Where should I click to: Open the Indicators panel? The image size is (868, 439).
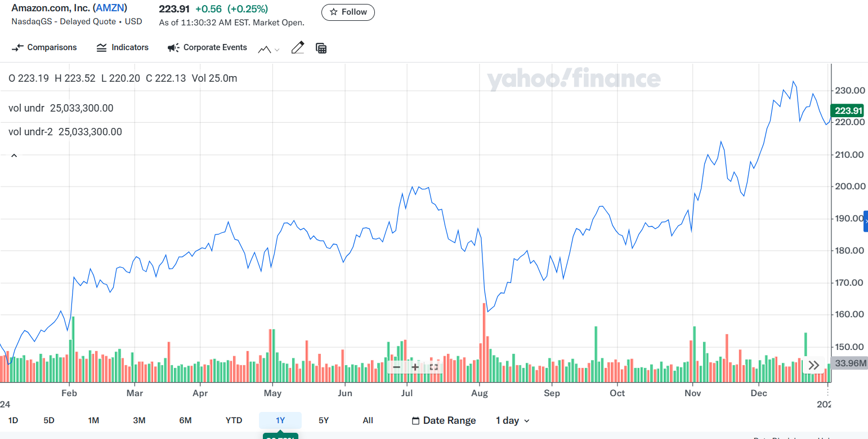coord(123,47)
